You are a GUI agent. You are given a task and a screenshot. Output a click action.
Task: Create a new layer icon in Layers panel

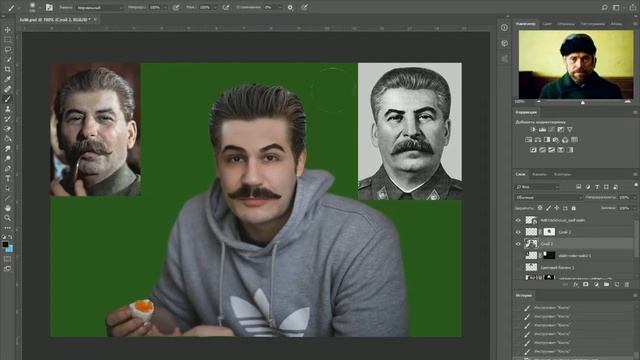click(617, 284)
